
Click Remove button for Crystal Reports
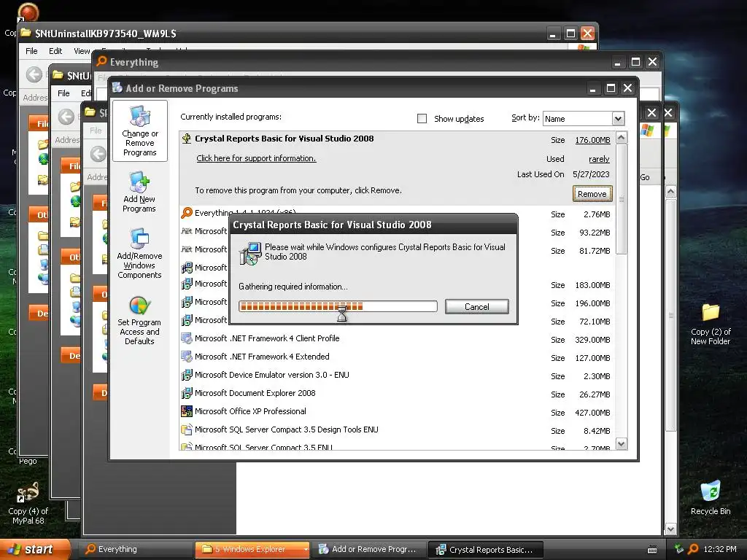click(x=592, y=194)
